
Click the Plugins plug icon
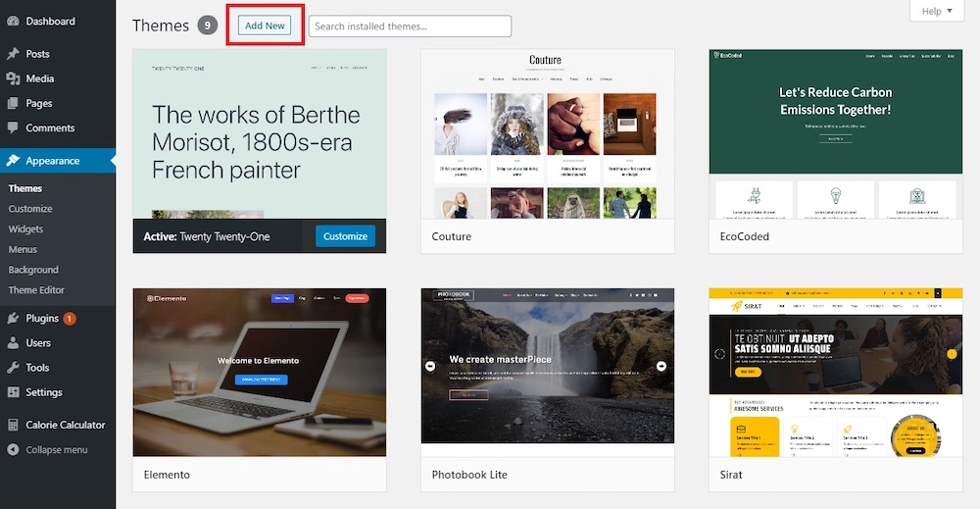click(13, 319)
